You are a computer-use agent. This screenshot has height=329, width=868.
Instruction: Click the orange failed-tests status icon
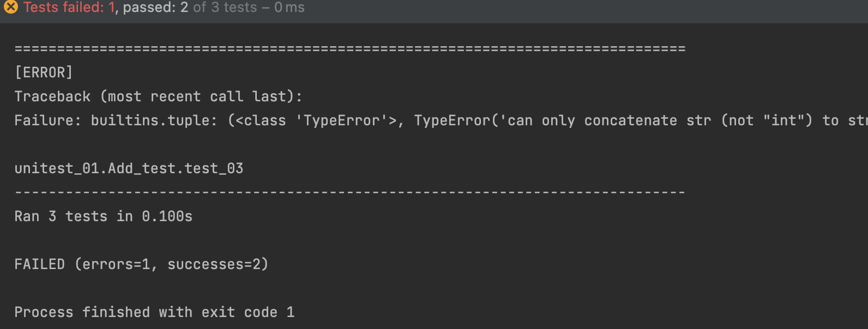coord(10,7)
